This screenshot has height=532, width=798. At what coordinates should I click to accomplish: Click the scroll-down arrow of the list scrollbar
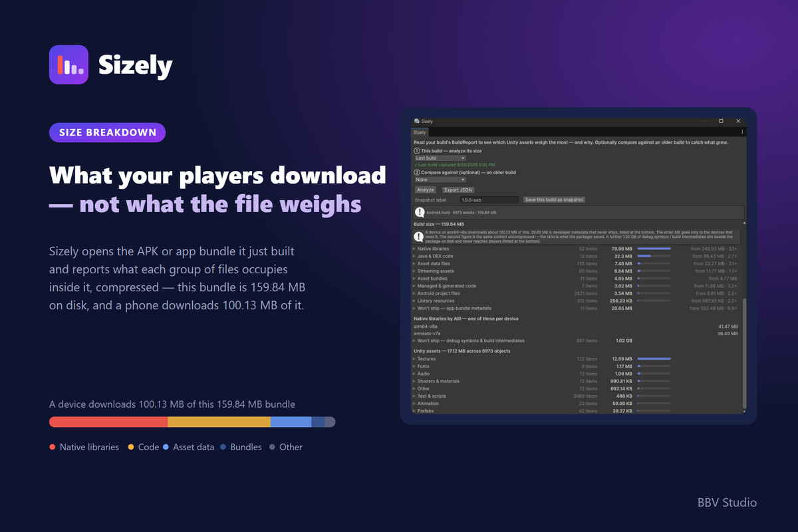click(744, 412)
